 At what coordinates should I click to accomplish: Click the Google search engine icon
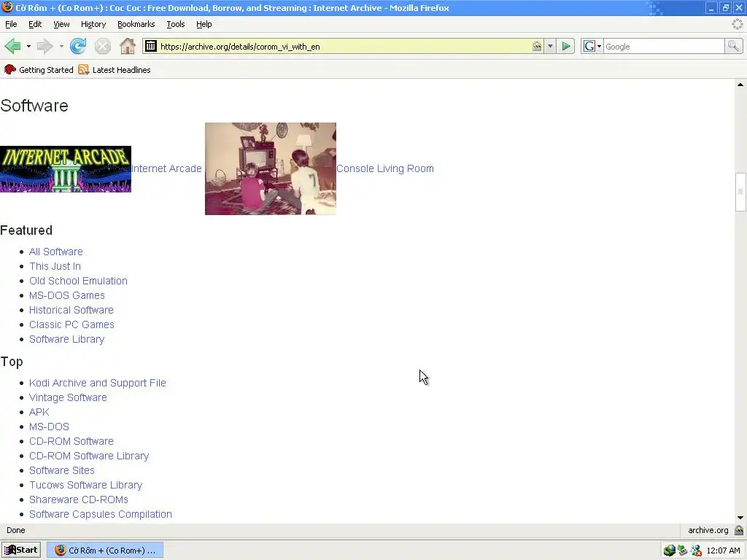coord(589,46)
